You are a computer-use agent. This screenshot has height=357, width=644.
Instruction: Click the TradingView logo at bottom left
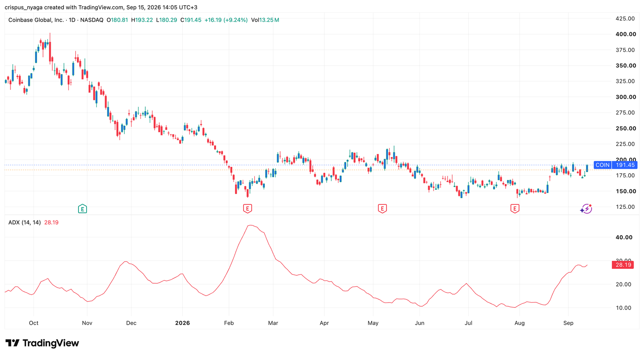coord(42,343)
